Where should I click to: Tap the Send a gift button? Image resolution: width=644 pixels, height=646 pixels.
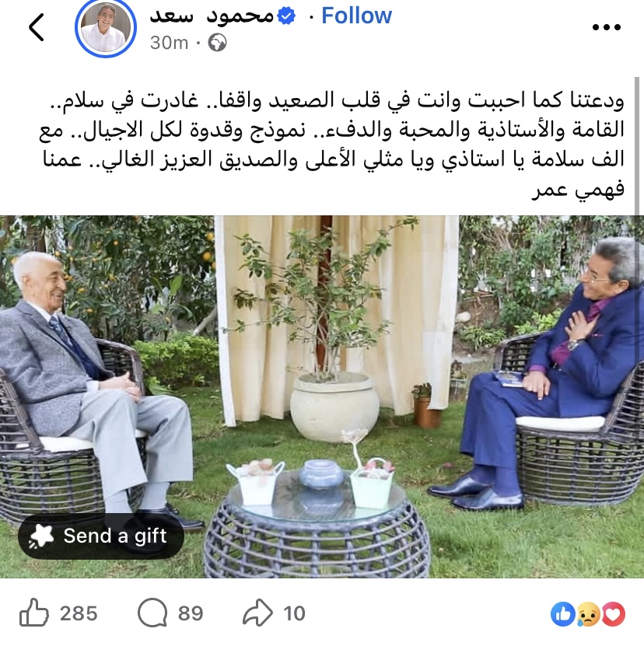point(101,536)
